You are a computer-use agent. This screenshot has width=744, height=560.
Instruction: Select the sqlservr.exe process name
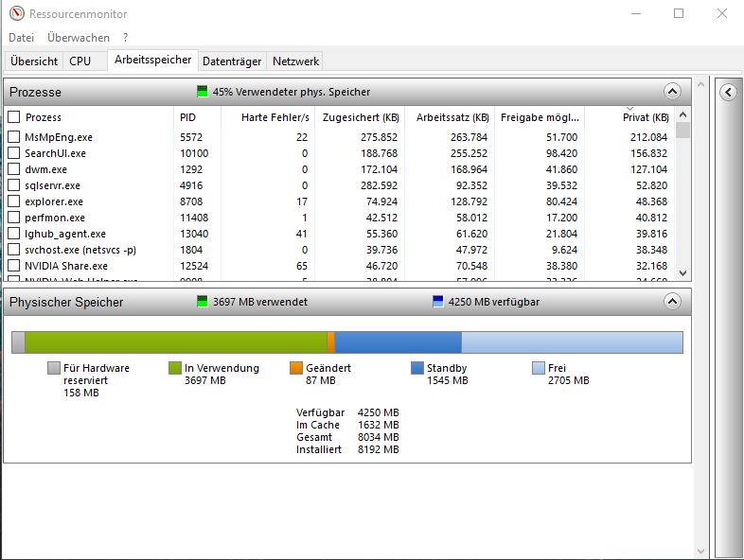click(52, 185)
